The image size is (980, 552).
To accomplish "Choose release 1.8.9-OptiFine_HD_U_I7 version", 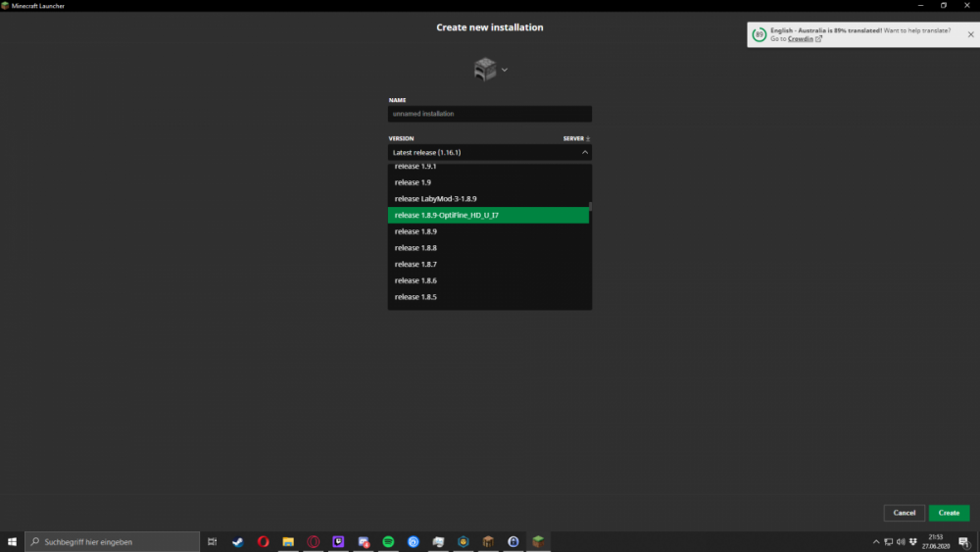I will tap(488, 215).
